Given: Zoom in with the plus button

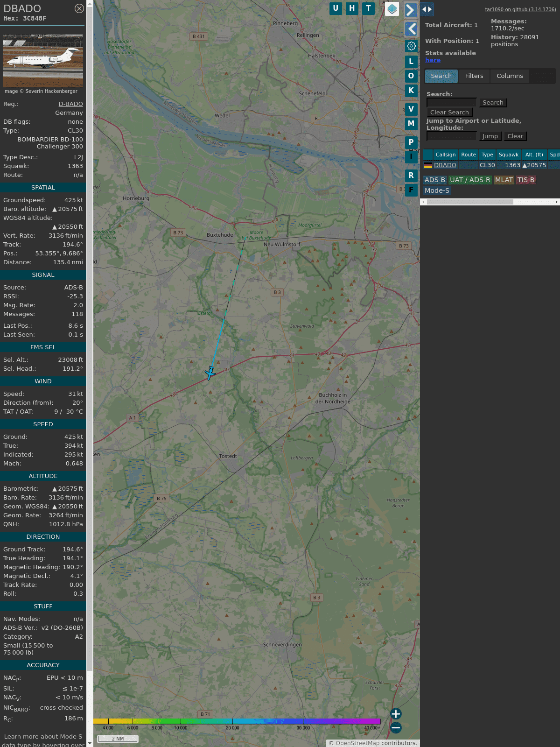Looking at the screenshot, I should (396, 714).
